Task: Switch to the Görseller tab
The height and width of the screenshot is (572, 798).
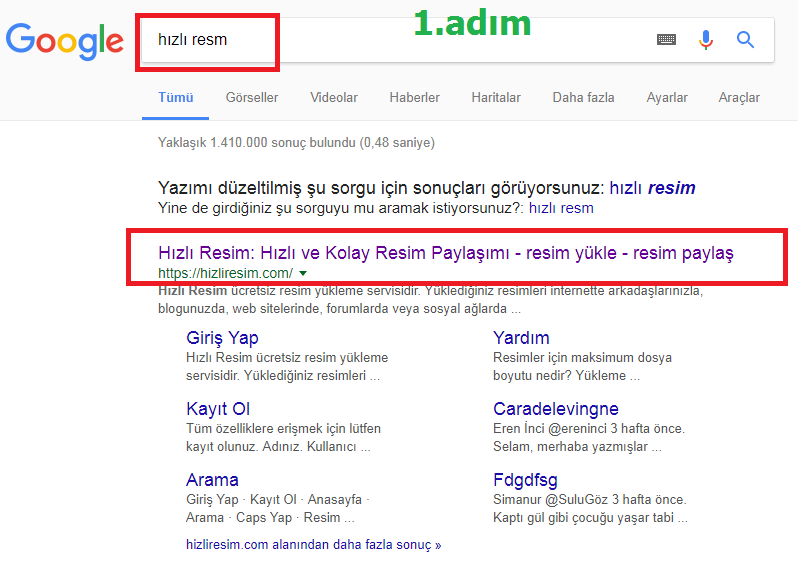Action: pos(252,98)
